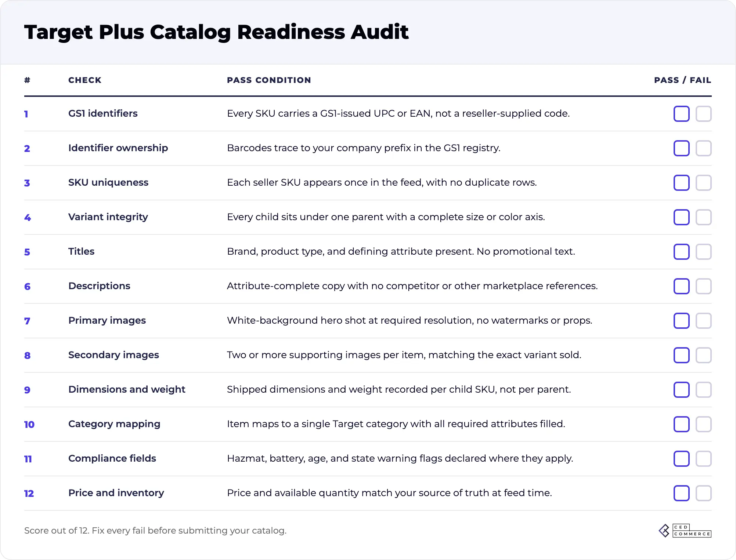Enable the Pass box for Compliance fields
The height and width of the screenshot is (560, 736).
pyautogui.click(x=682, y=459)
